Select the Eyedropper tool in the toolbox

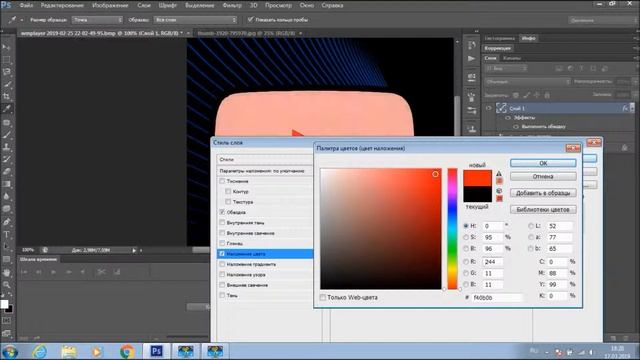pyautogui.click(x=7, y=109)
